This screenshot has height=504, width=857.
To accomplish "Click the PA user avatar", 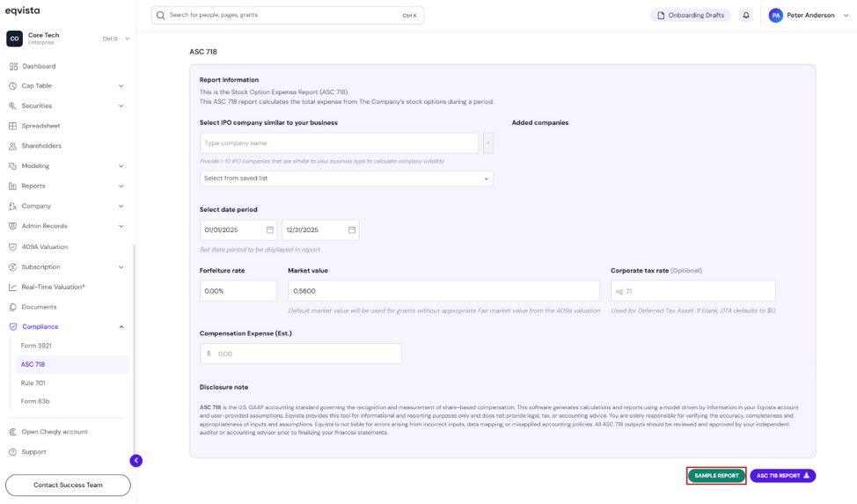I will tap(775, 15).
